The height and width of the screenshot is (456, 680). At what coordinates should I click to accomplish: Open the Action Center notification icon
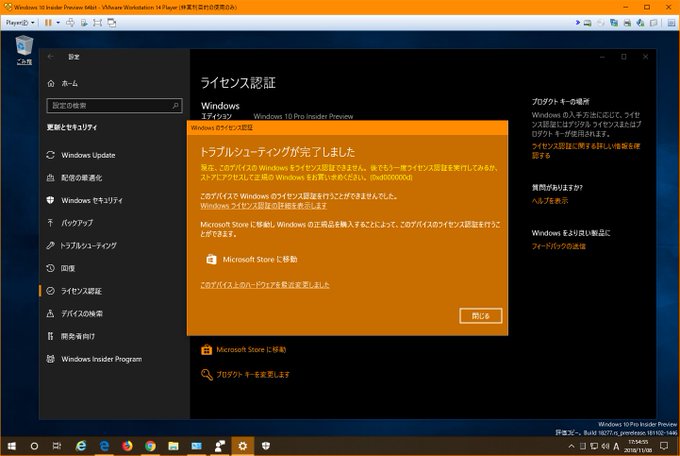pos(664,446)
